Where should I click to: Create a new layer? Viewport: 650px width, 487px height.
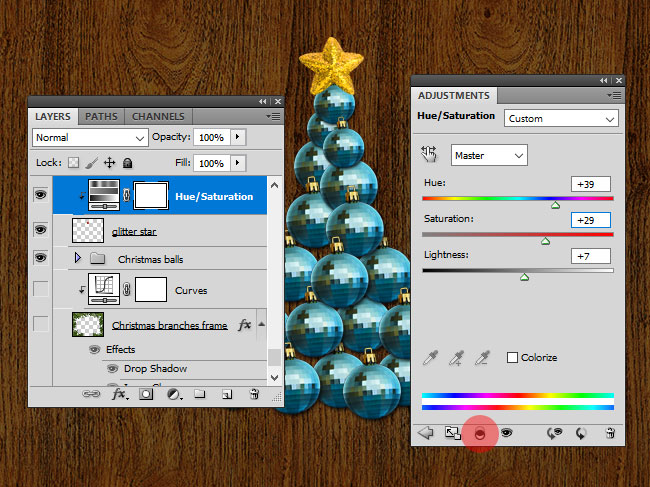[227, 394]
